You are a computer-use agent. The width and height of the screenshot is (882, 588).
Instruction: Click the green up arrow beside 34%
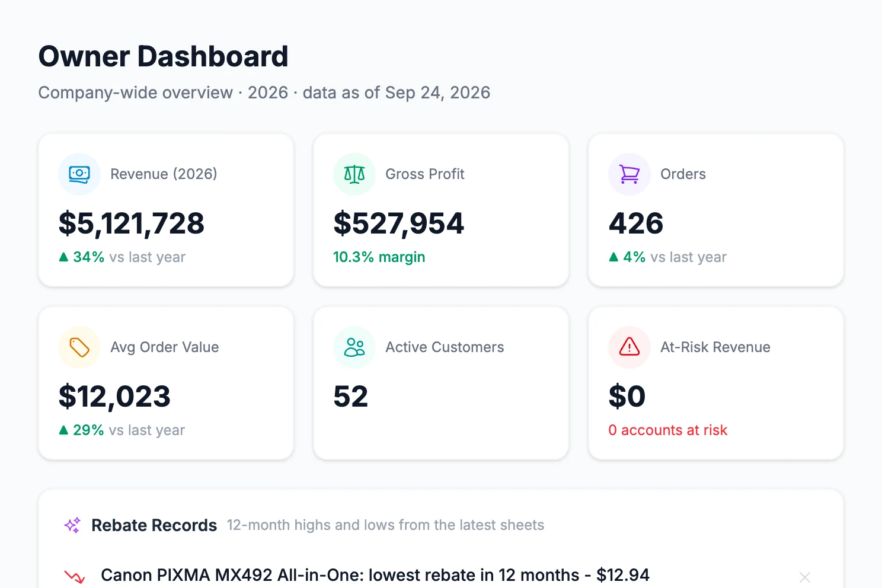(64, 257)
